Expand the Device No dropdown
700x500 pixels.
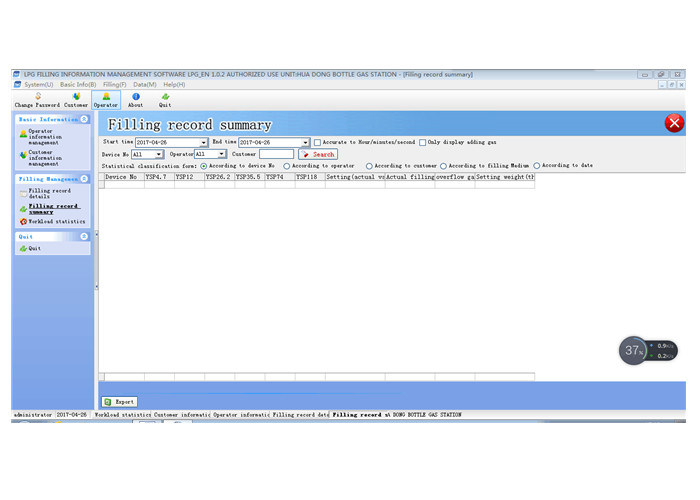[x=161, y=154]
